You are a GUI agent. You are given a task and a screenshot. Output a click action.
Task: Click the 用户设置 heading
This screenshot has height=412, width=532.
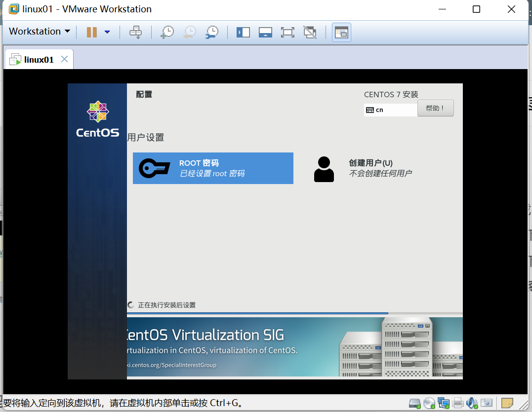click(x=146, y=138)
